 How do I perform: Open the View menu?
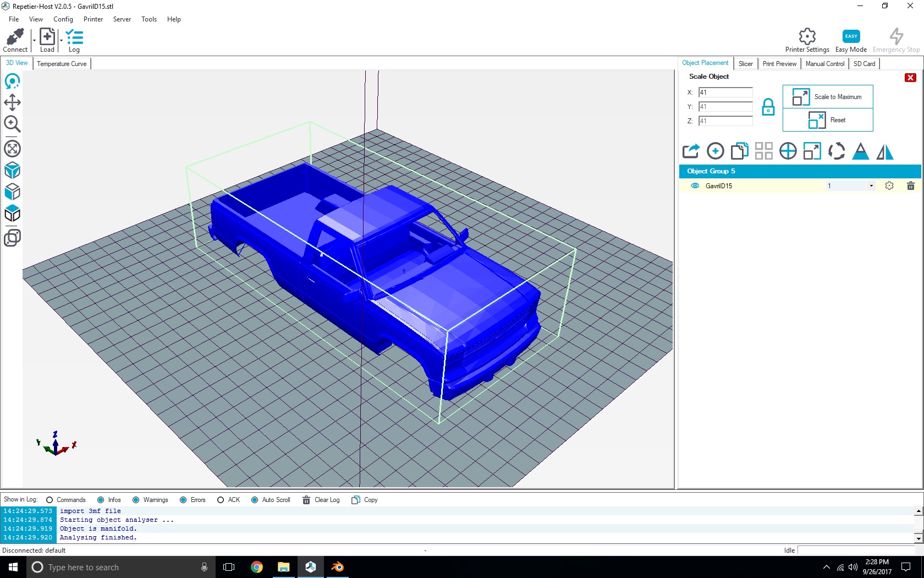coord(36,19)
